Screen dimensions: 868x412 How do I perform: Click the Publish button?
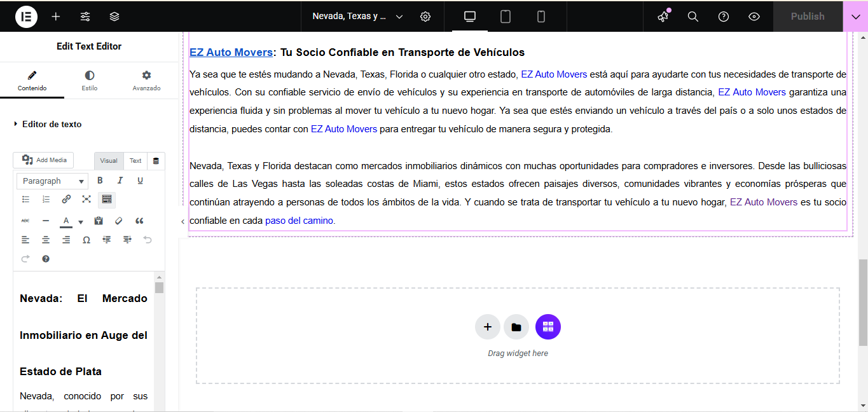pyautogui.click(x=808, y=17)
